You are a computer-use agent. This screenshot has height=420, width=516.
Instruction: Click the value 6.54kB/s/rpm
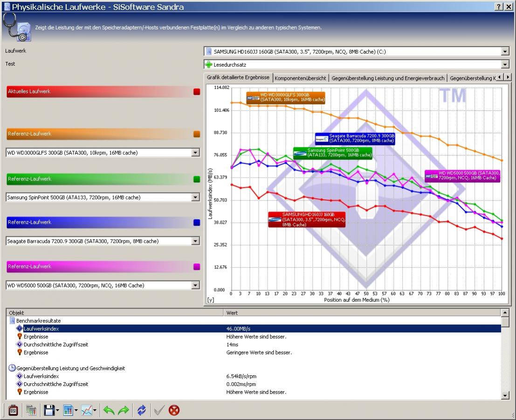pos(241,376)
